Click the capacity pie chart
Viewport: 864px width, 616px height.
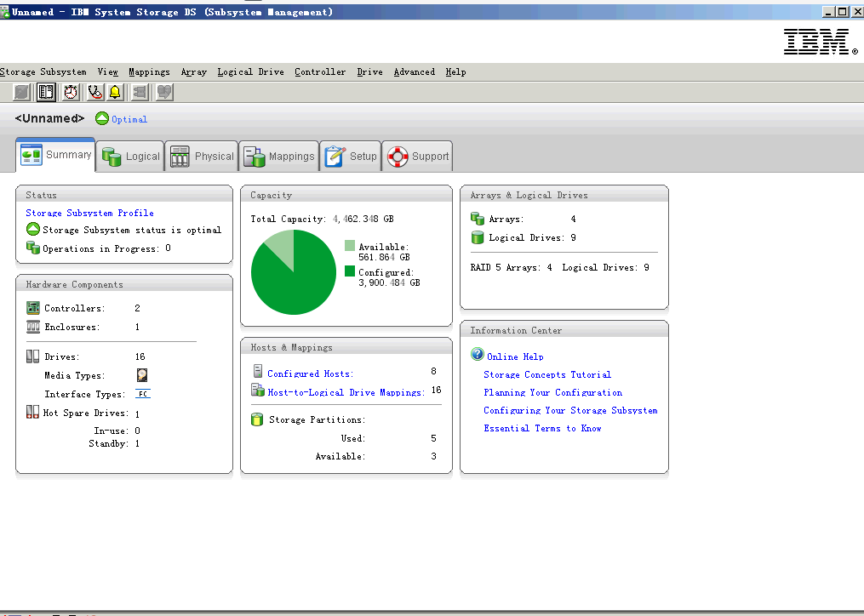pyautogui.click(x=294, y=272)
